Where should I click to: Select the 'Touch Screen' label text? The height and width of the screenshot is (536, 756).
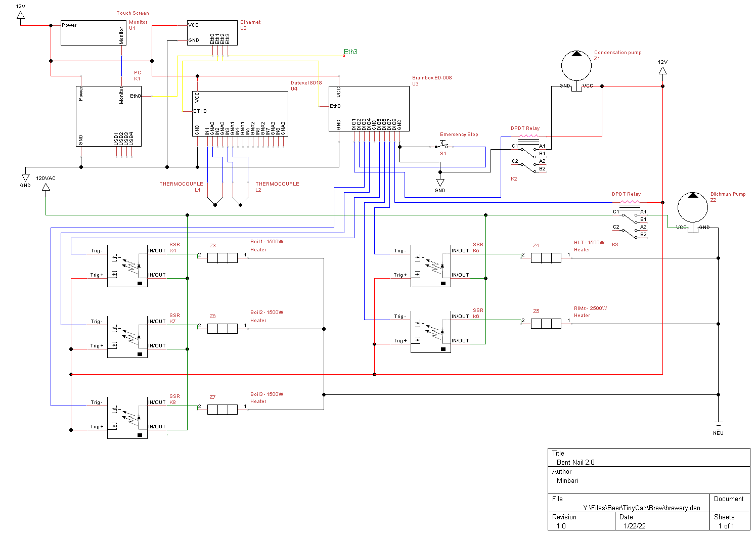[133, 13]
